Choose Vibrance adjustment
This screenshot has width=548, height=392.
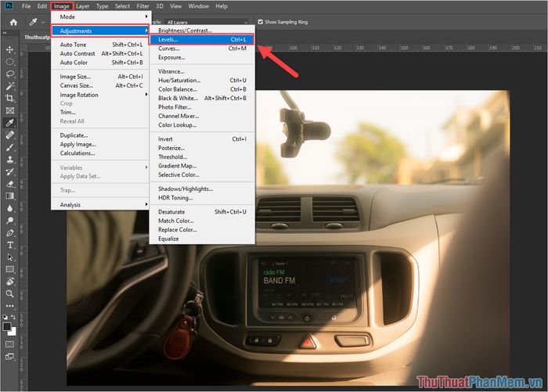tap(202, 71)
